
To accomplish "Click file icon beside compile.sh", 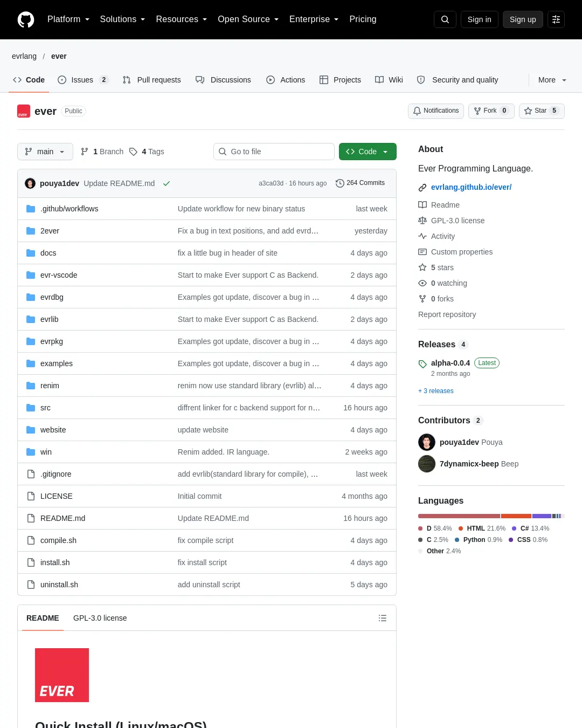I will pyautogui.click(x=31, y=540).
